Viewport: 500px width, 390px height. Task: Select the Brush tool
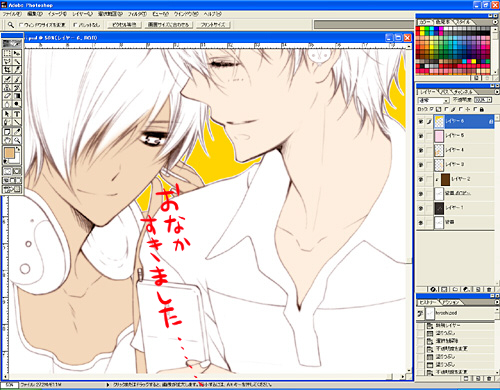17,79
